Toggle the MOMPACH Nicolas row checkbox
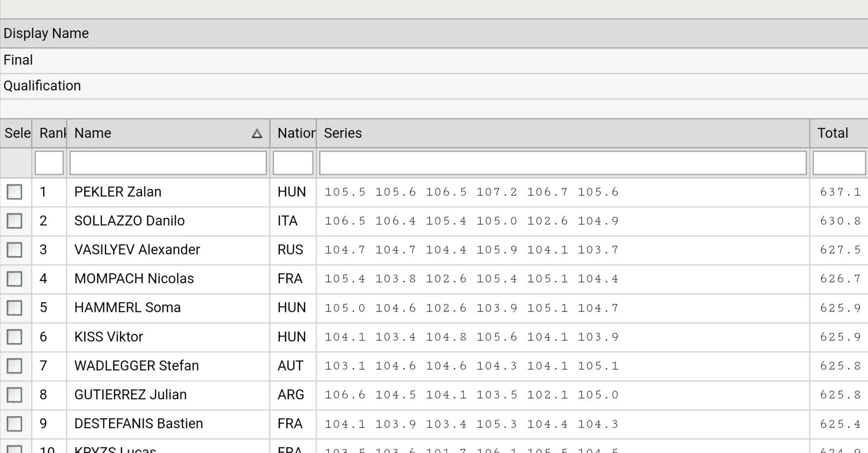 point(14,279)
